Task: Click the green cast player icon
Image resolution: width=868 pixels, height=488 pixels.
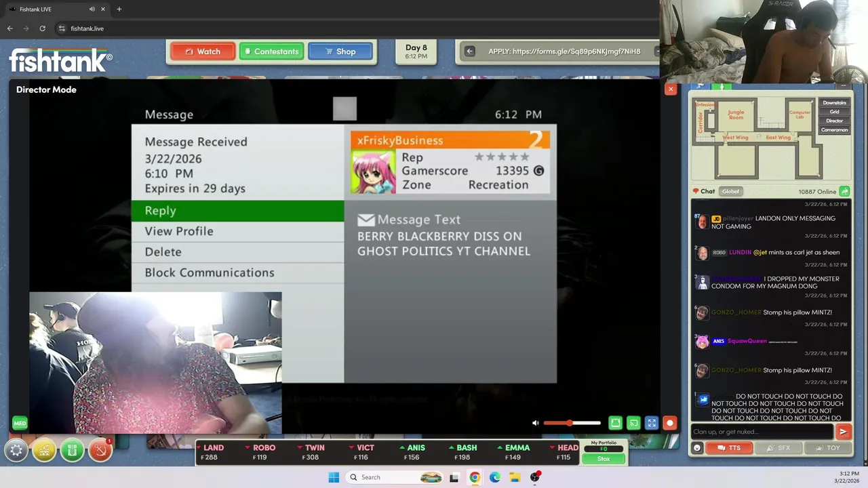Action: pyautogui.click(x=633, y=423)
